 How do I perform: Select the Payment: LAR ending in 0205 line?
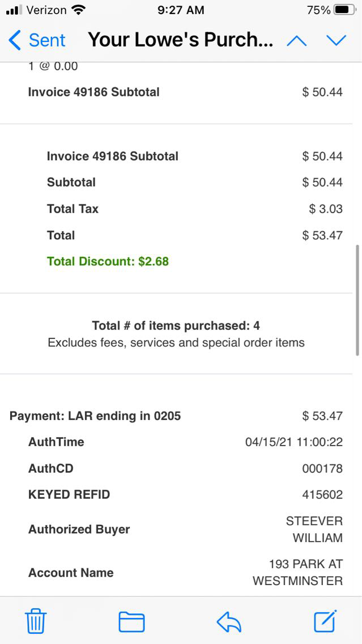pyautogui.click(x=95, y=416)
